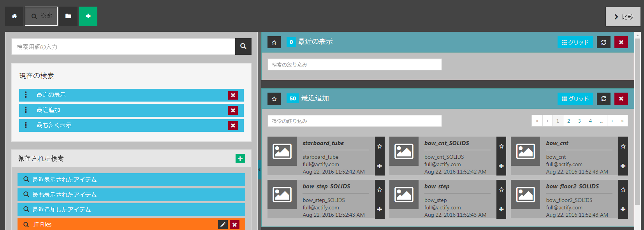Viewport: 644px width, 230px height.
Task: Click the magnifier button beside search term input
Action: (x=243, y=46)
